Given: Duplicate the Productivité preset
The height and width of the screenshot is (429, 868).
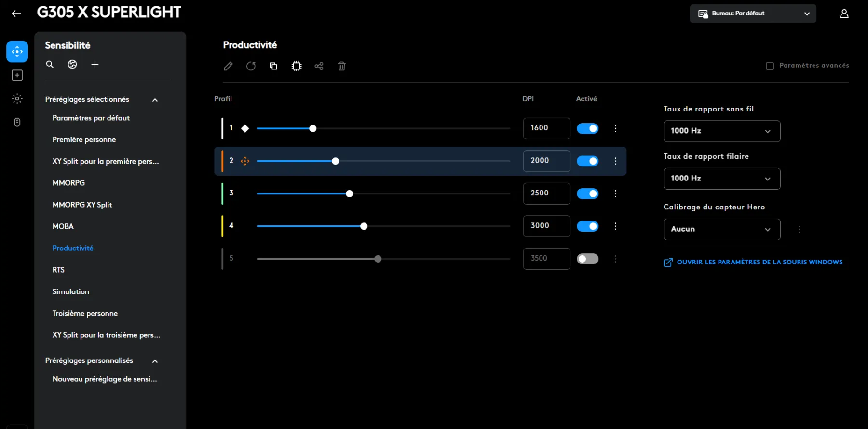Looking at the screenshot, I should tap(273, 66).
